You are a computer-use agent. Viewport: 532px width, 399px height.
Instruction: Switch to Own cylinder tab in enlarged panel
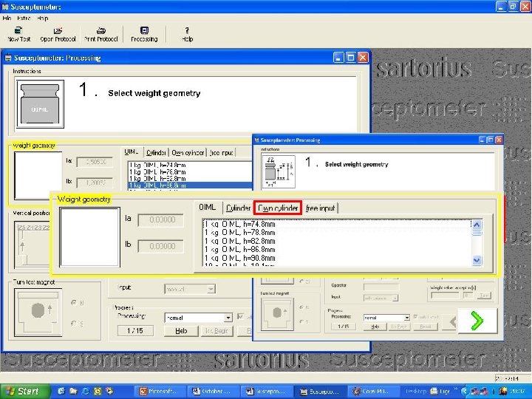[x=278, y=208]
